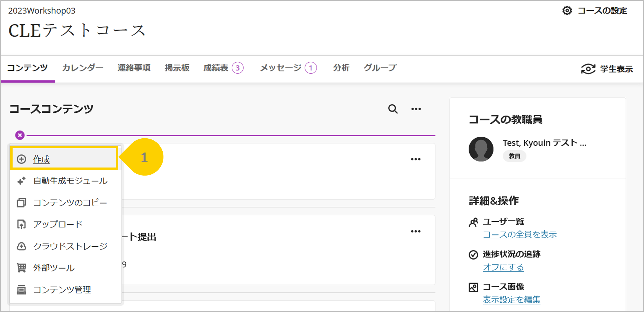Click the copy icon next to コンテンツのコピー
Screen dimensions: 644x312
tap(21, 203)
